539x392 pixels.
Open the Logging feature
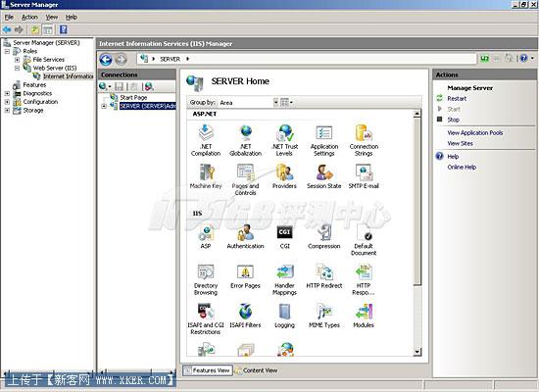pyautogui.click(x=284, y=316)
